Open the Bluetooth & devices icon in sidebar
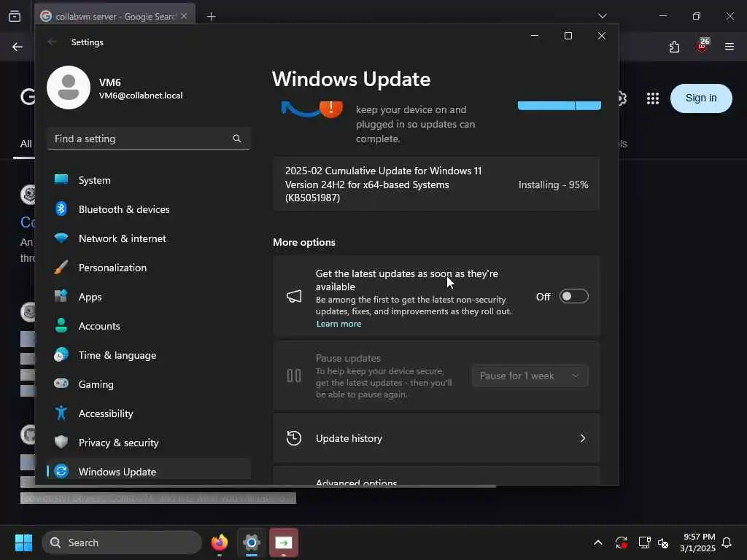This screenshot has width=747, height=560. point(61,209)
